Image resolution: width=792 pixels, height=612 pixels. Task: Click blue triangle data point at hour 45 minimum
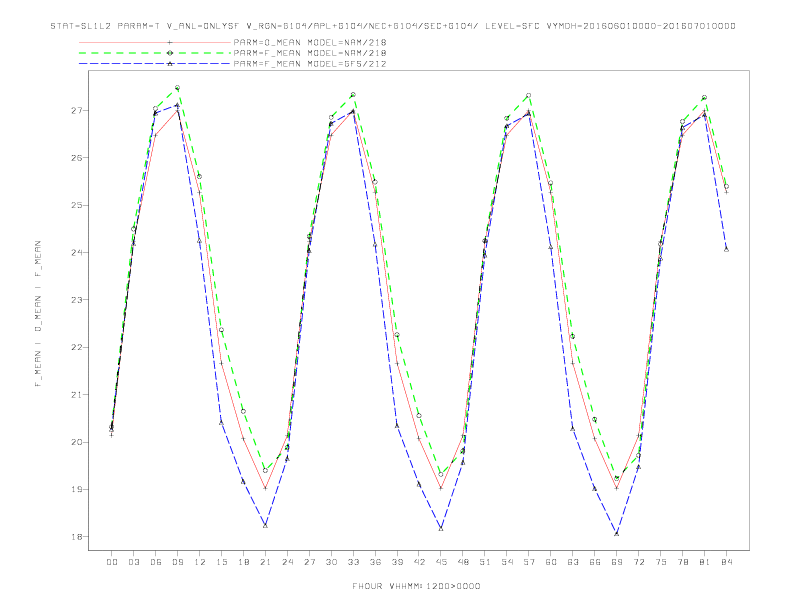click(x=441, y=528)
